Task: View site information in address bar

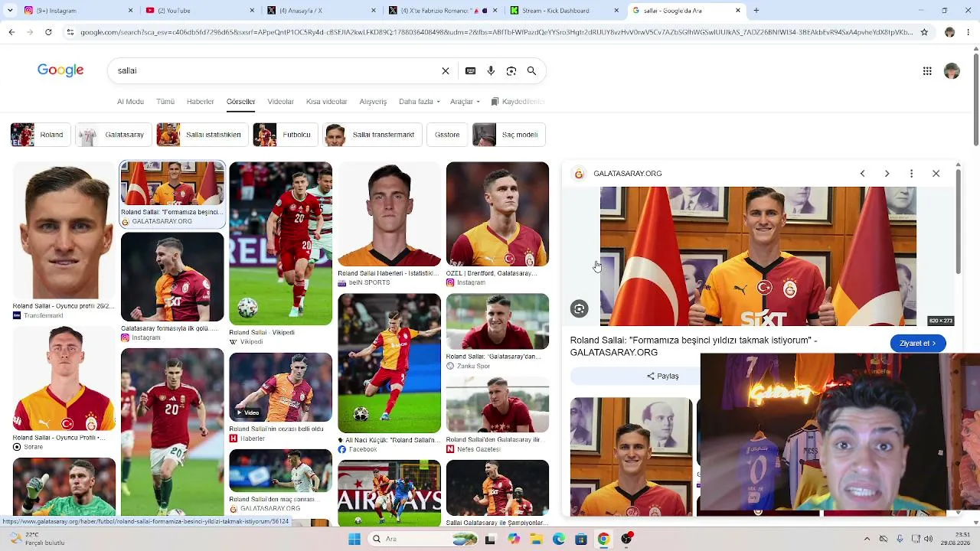Action: click(x=70, y=32)
